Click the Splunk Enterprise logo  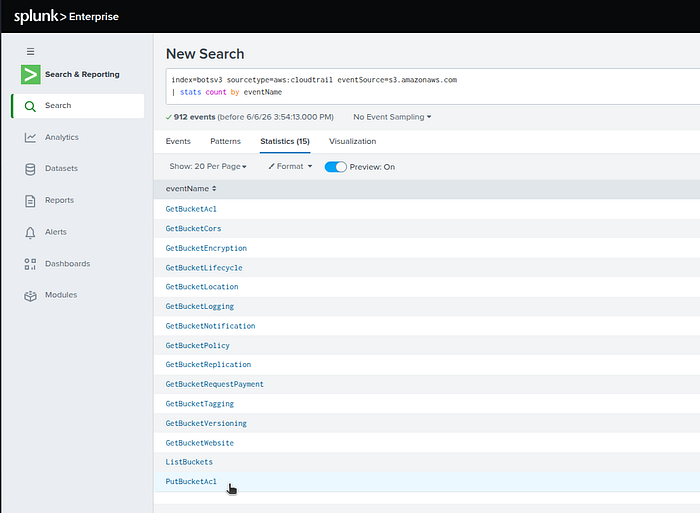[x=66, y=17]
